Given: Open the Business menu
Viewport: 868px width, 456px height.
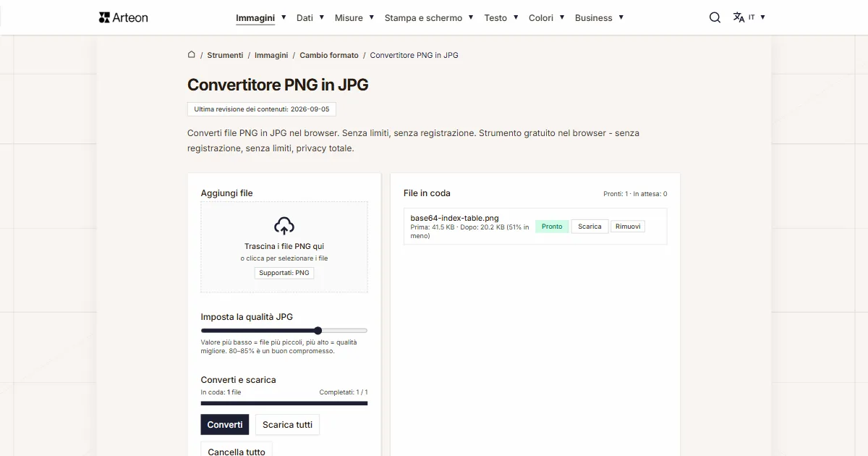Looking at the screenshot, I should [x=594, y=17].
